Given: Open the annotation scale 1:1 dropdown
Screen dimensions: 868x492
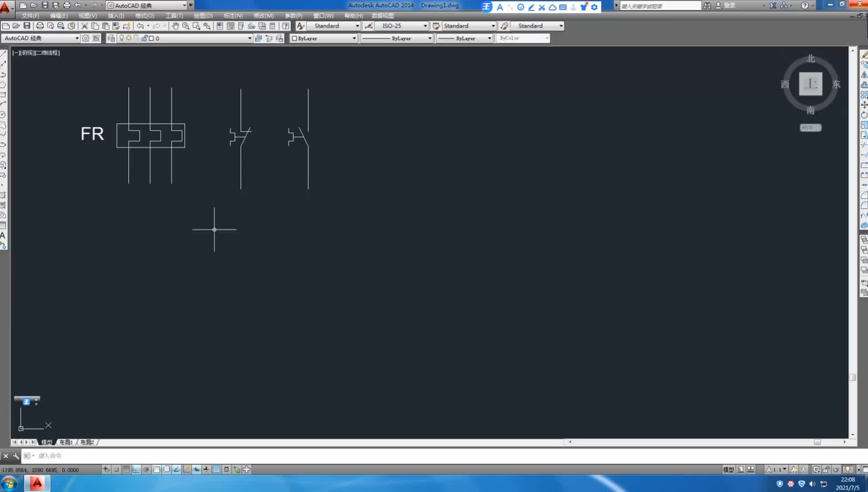Looking at the screenshot, I should (x=784, y=469).
